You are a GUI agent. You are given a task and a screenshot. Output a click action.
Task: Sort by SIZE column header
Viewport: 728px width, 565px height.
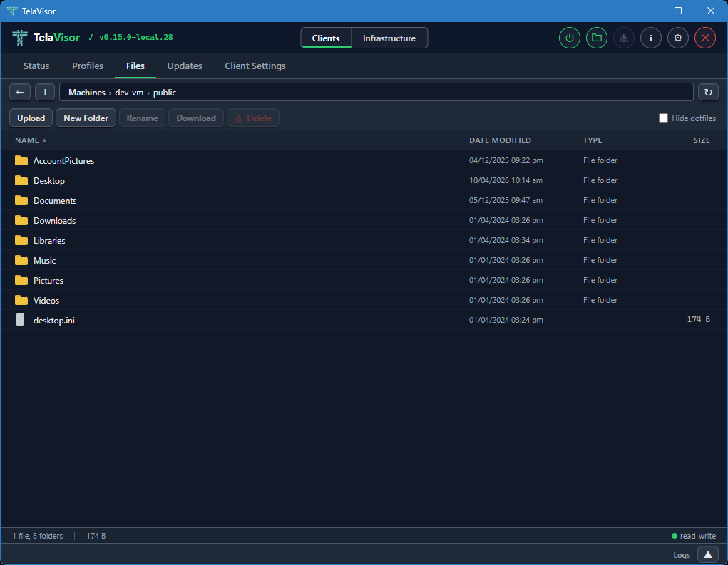pyautogui.click(x=702, y=140)
